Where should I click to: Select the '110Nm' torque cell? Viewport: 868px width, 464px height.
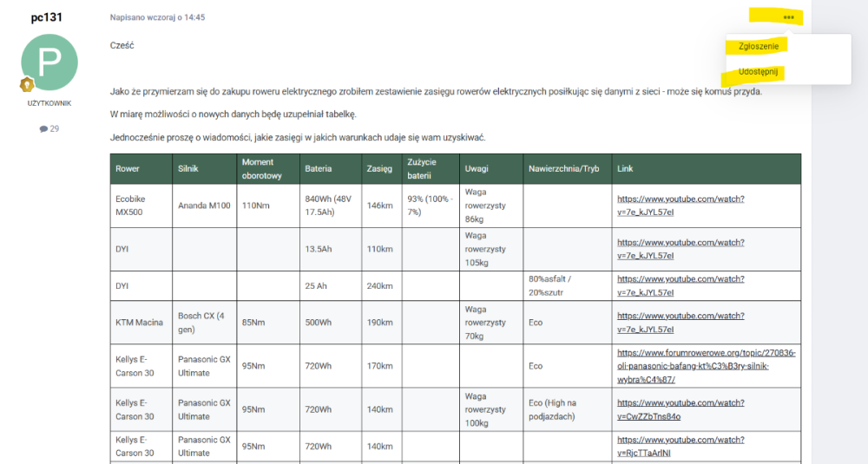pyautogui.click(x=268, y=206)
